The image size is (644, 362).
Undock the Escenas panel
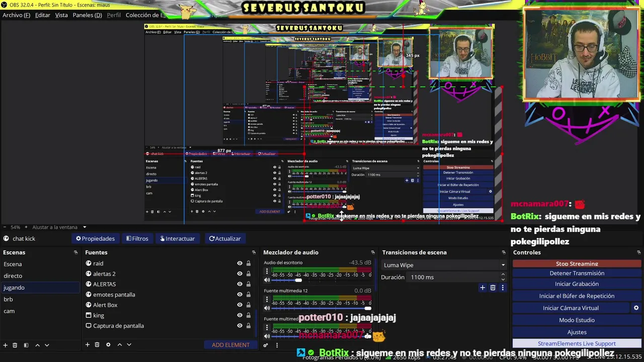tap(75, 252)
